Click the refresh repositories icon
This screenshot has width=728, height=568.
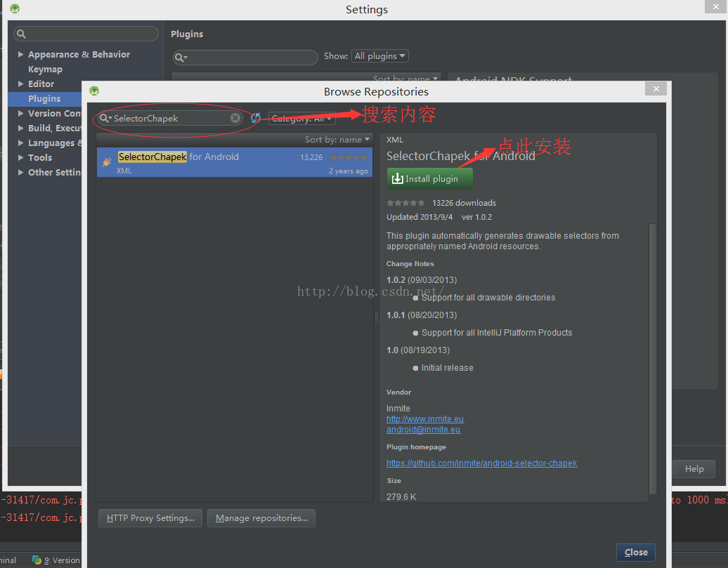(255, 119)
